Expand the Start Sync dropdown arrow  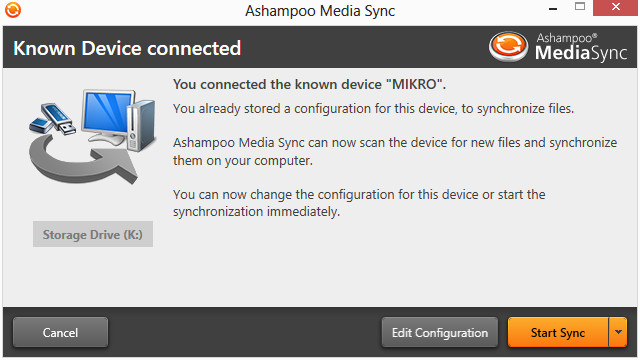tap(618, 332)
